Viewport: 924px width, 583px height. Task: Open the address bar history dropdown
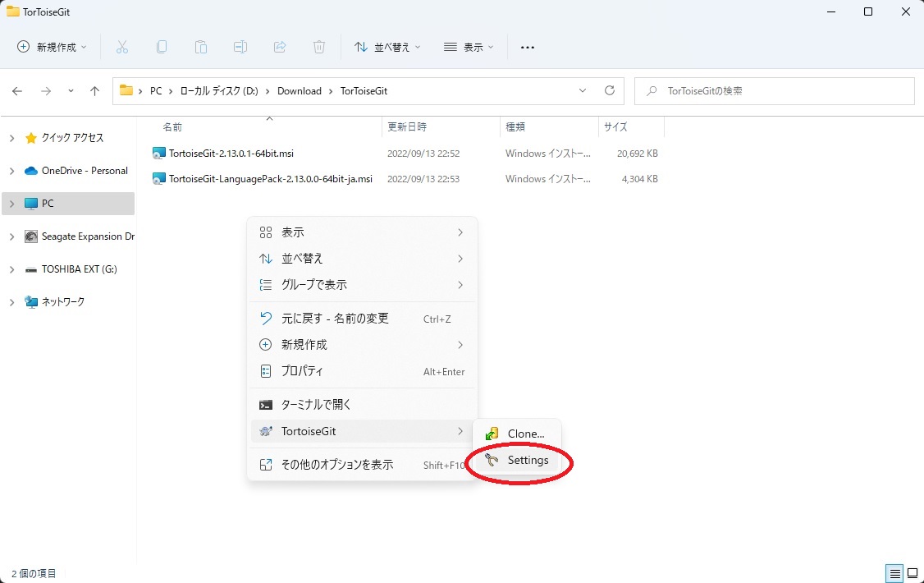[x=582, y=90]
